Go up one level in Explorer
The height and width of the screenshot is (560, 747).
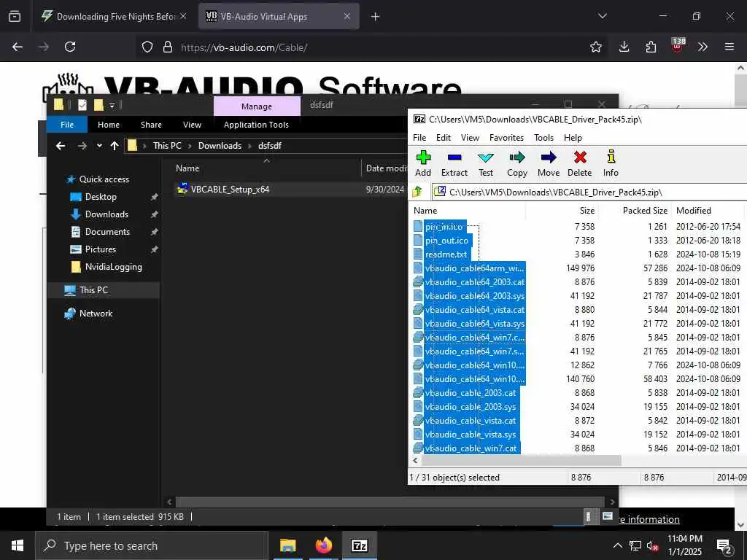pos(115,146)
